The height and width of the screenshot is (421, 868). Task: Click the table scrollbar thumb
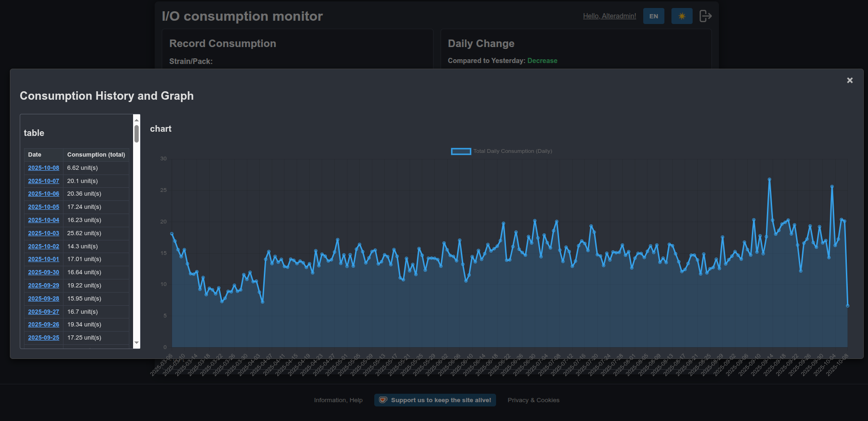click(137, 133)
